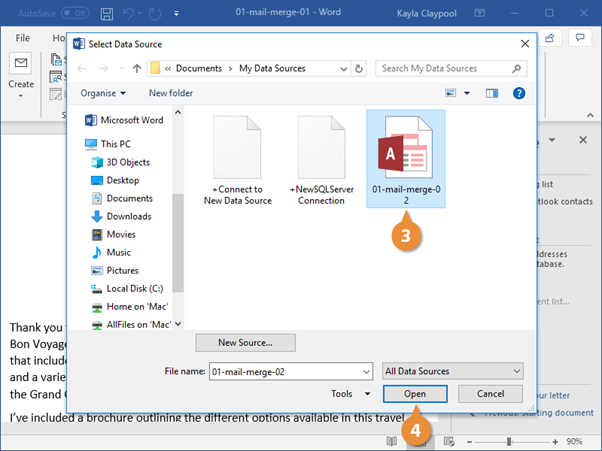602x451 pixels.
Task: Click the search magnifier icon
Action: point(517,68)
